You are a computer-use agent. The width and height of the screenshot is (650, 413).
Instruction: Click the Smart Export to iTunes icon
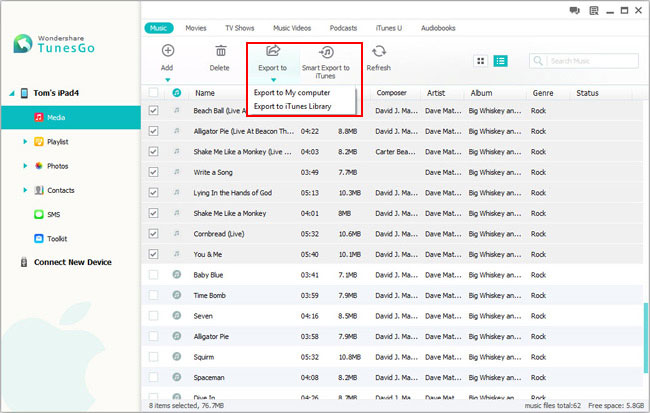point(326,52)
